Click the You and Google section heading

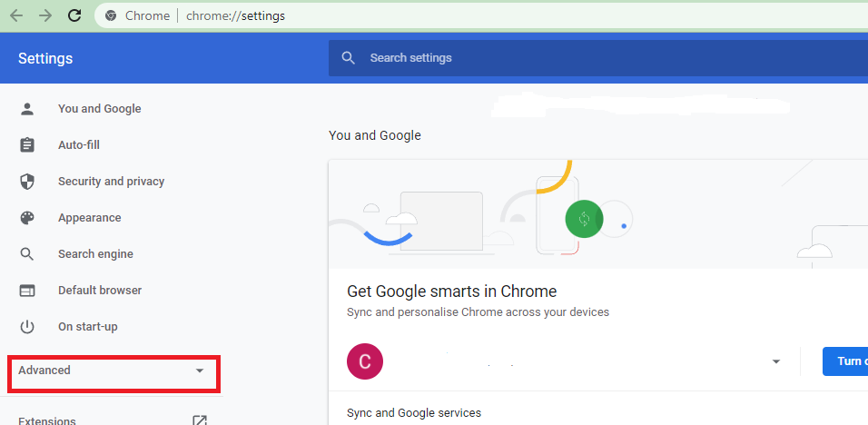375,135
